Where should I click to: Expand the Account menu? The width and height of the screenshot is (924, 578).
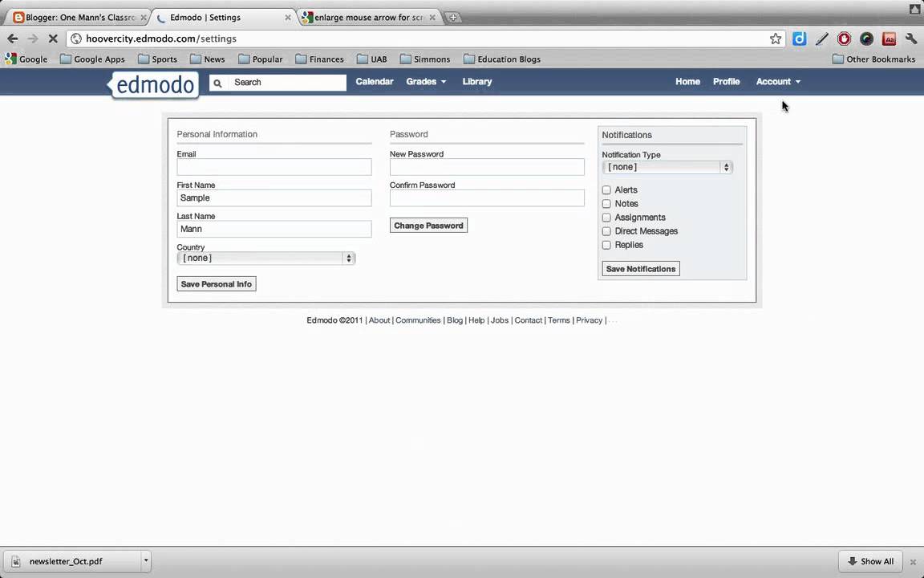(x=778, y=82)
